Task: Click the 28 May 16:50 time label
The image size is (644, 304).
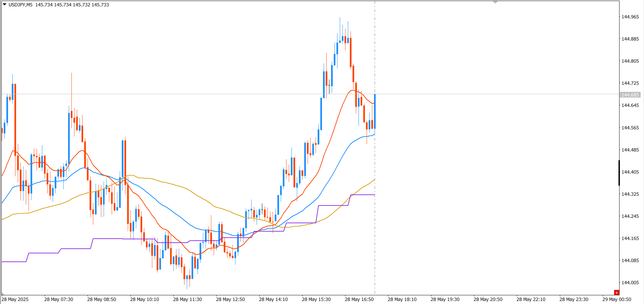Action: [x=359, y=299]
